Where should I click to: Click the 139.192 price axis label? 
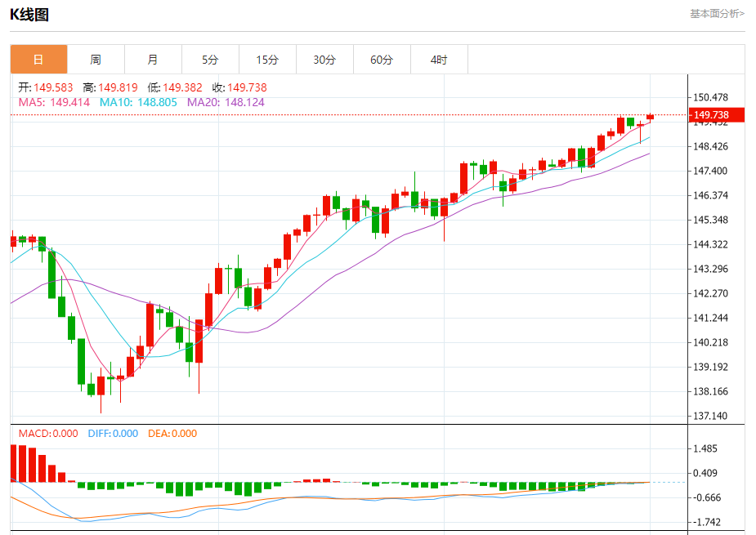pos(711,367)
